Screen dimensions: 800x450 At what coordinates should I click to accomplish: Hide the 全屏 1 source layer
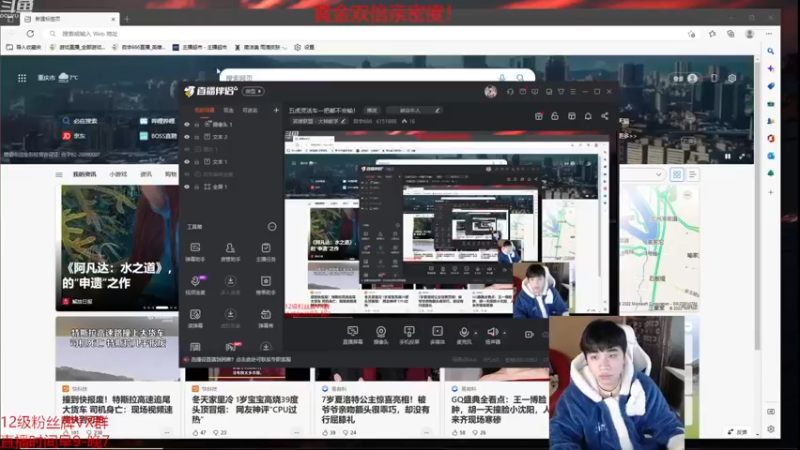tap(187, 187)
